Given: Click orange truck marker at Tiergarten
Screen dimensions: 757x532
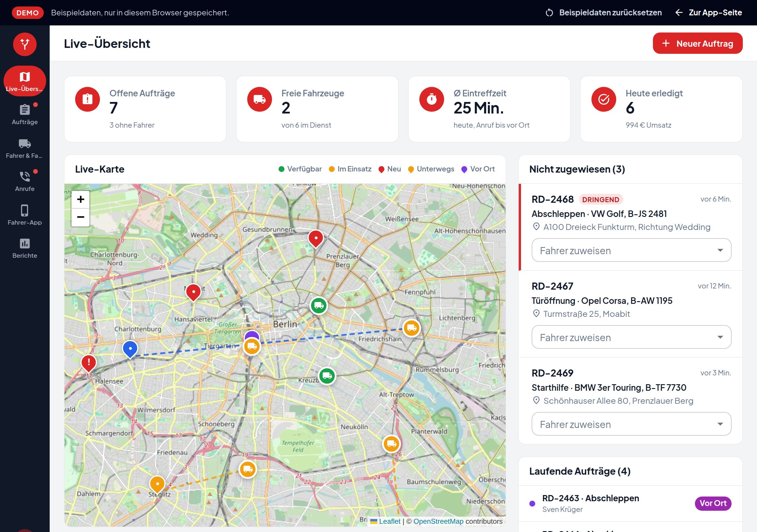Looking at the screenshot, I should click(252, 346).
